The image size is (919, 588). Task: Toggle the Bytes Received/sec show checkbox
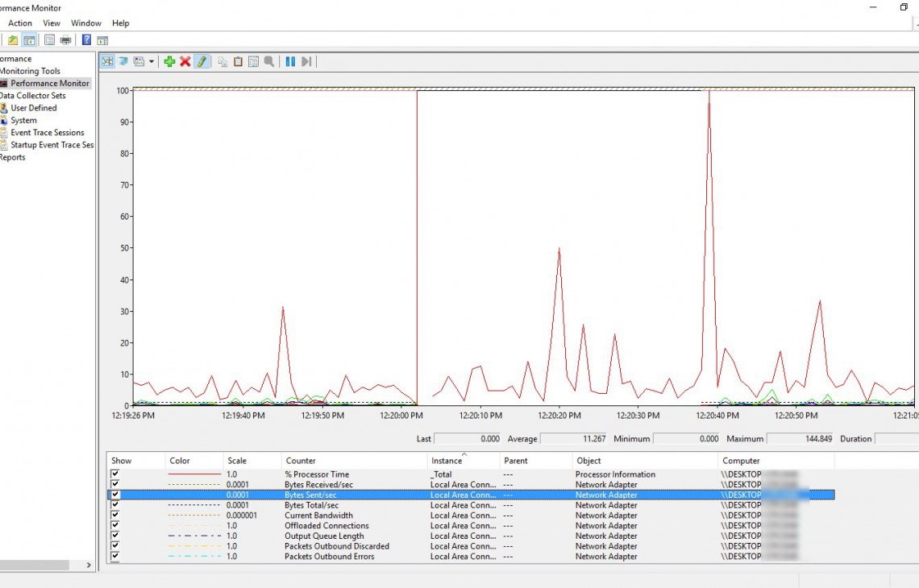coord(115,485)
